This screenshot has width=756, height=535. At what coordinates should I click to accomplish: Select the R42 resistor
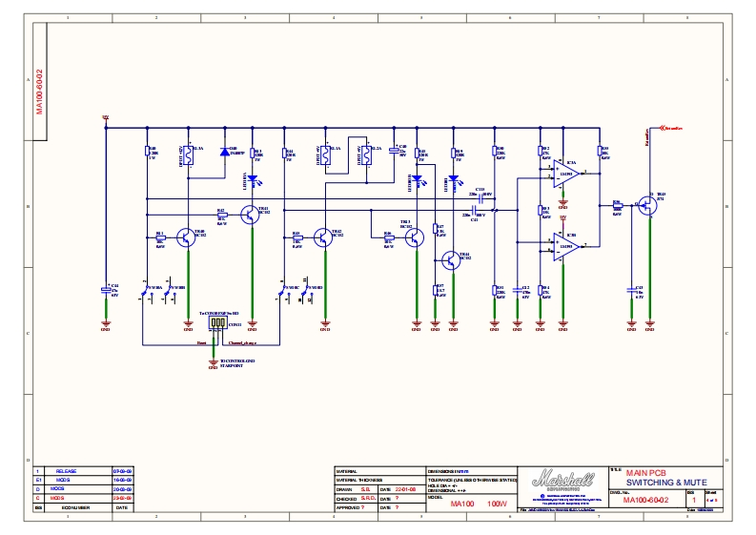click(x=221, y=215)
